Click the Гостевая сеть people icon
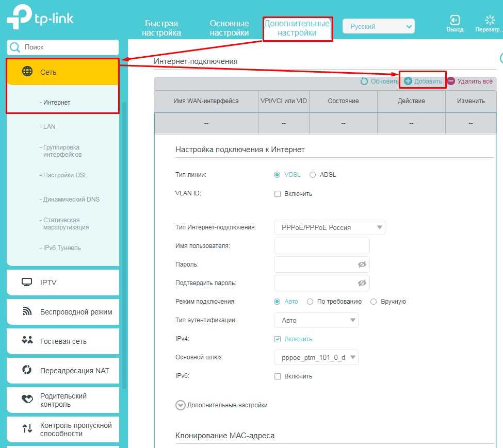 click(x=27, y=340)
